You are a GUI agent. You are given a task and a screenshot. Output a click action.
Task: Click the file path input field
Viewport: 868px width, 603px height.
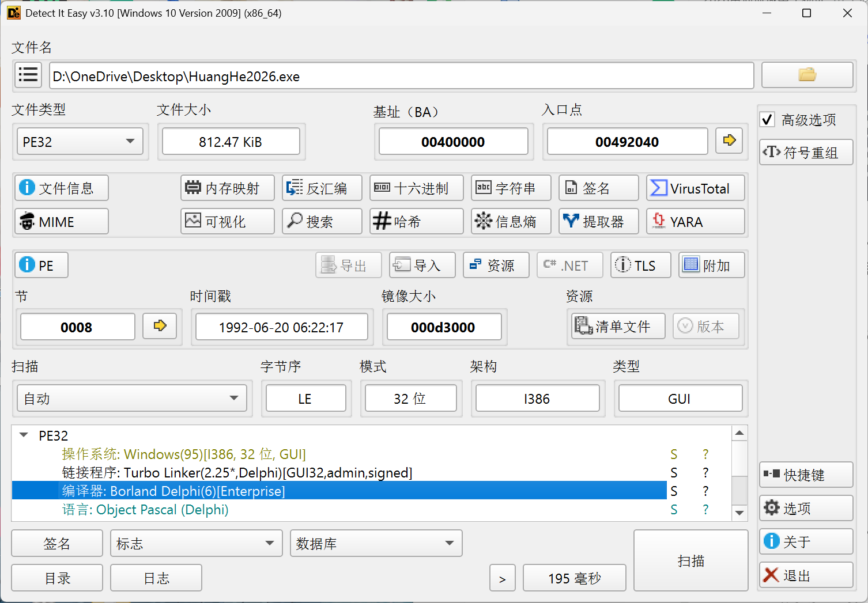(x=402, y=75)
